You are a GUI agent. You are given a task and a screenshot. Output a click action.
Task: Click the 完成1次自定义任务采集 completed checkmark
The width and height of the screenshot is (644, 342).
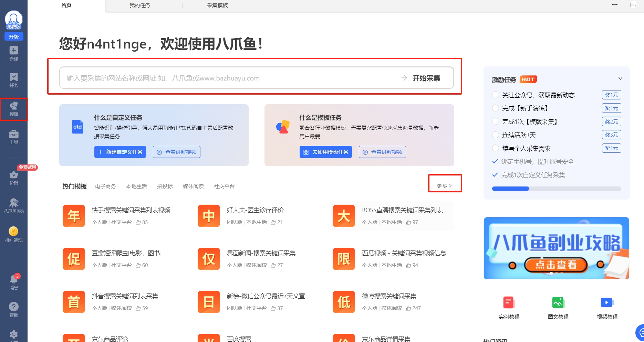click(495, 175)
